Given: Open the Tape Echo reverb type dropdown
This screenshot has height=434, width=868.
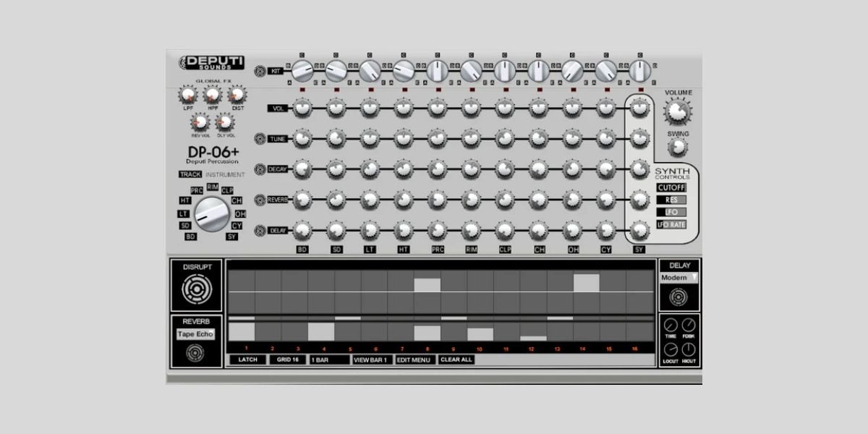Looking at the screenshot, I should coord(195,334).
